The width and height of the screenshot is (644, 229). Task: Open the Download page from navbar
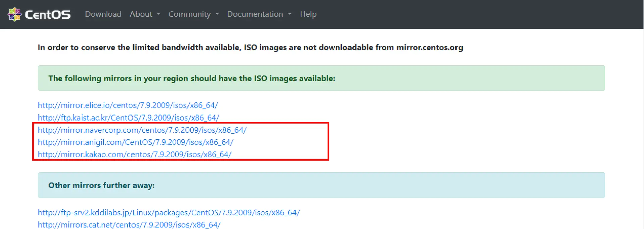pyautogui.click(x=103, y=14)
